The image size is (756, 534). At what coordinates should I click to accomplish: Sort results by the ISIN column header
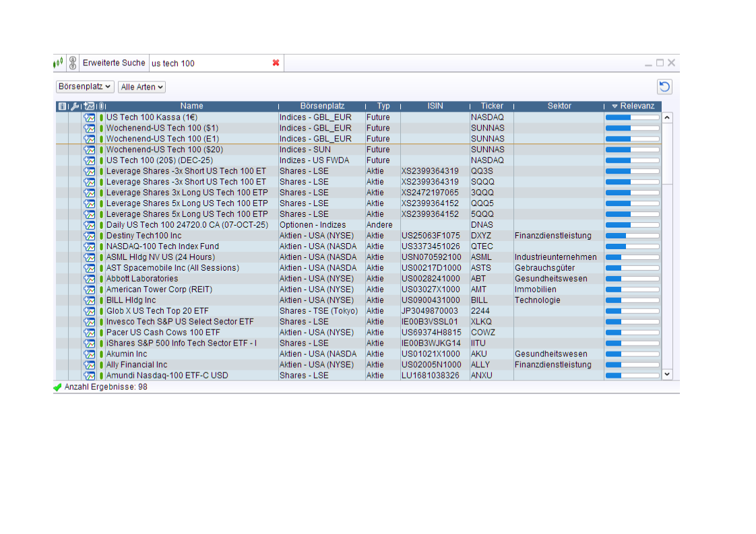(x=435, y=106)
